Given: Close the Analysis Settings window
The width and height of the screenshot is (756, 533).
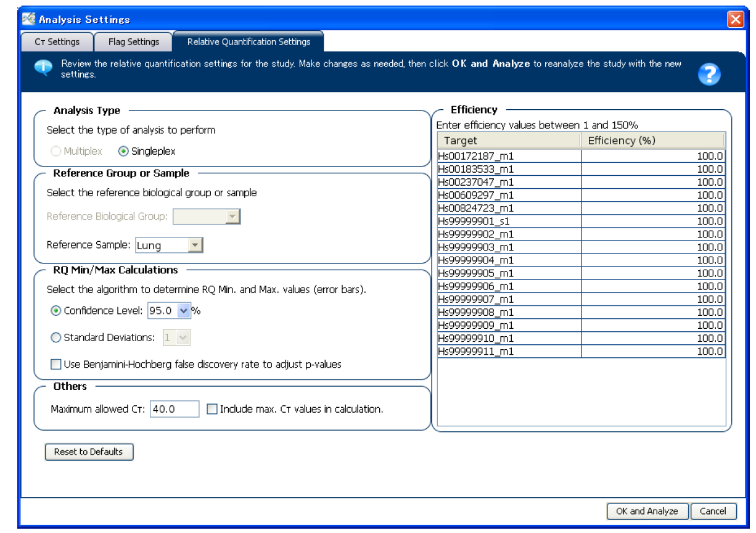Looking at the screenshot, I should 735,19.
